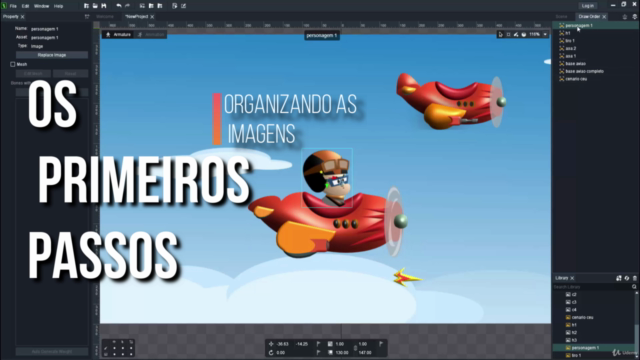Open the zoom percentage dropdown arrow
Viewport: 640px width, 360px height.
pyautogui.click(x=545, y=35)
